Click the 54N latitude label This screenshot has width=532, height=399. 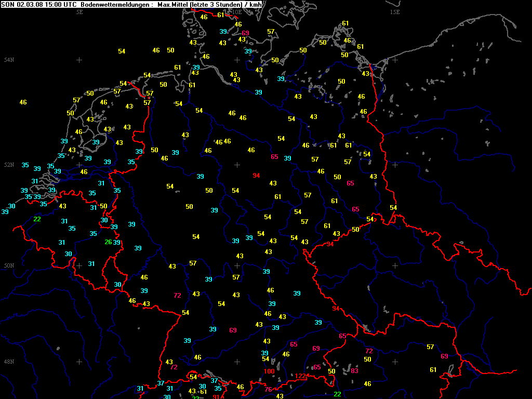point(9,60)
